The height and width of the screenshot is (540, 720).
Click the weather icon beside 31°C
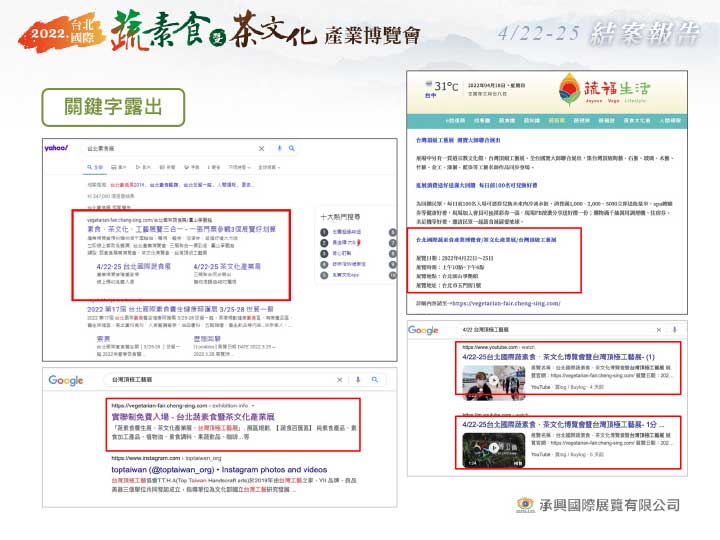(428, 84)
